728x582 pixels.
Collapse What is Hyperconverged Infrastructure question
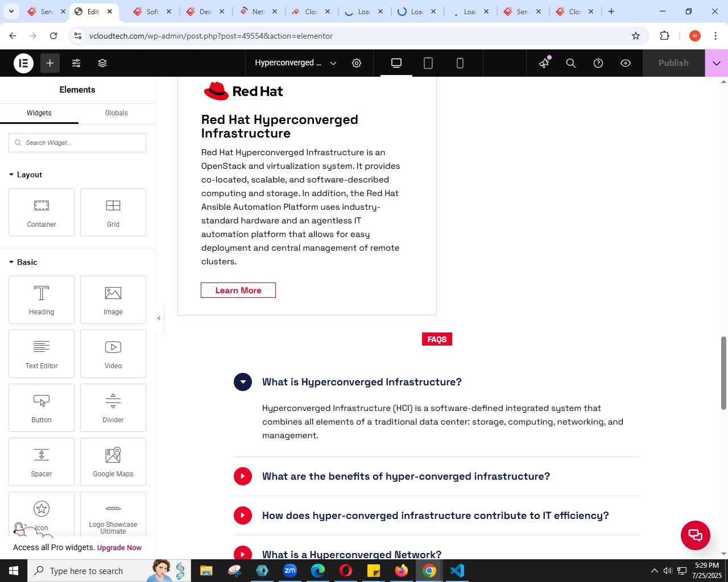click(362, 382)
